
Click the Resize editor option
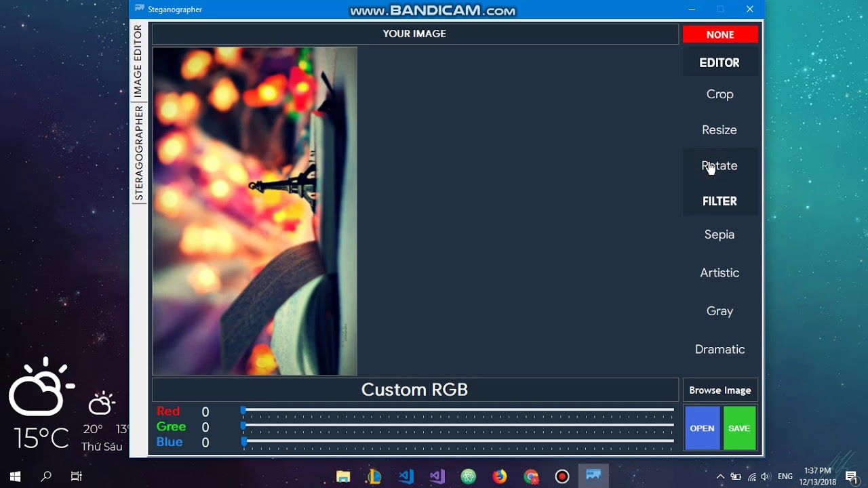[x=719, y=130]
